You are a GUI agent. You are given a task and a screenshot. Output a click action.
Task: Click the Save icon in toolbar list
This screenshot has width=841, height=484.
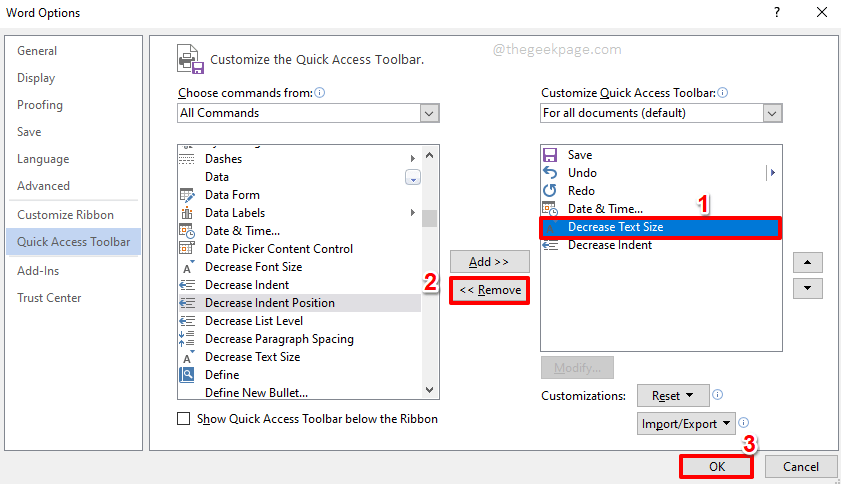(x=548, y=155)
